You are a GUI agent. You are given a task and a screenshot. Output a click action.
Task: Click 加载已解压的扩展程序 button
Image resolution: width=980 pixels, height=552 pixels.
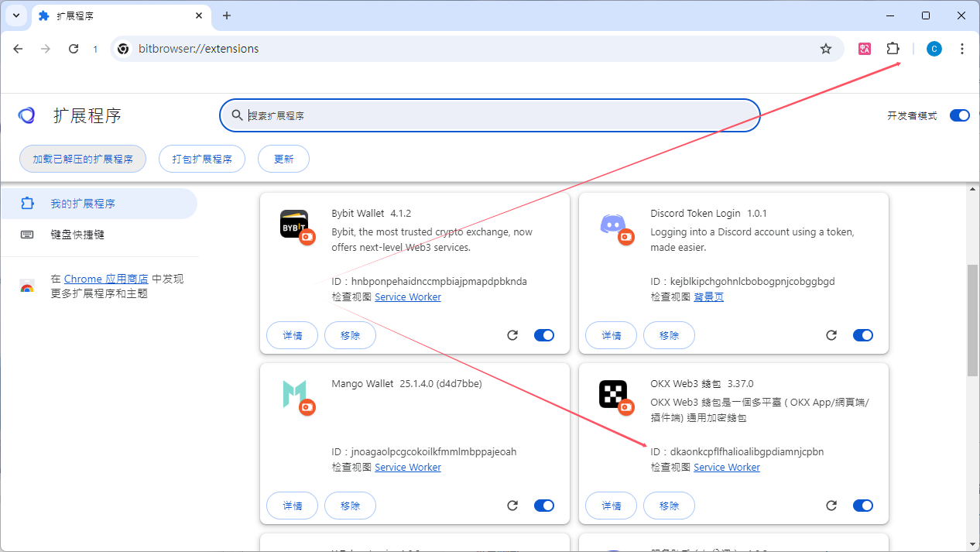pyautogui.click(x=83, y=159)
